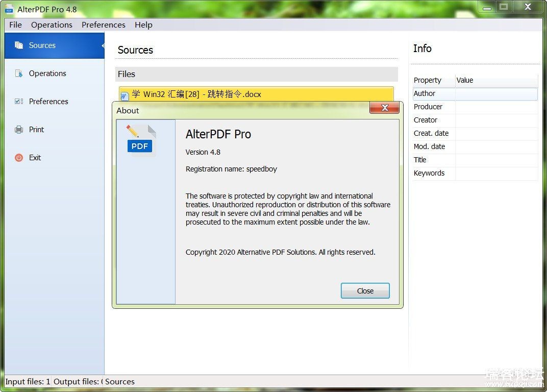547x392 pixels.
Task: Open the Operations menu in menu bar
Action: (x=52, y=25)
